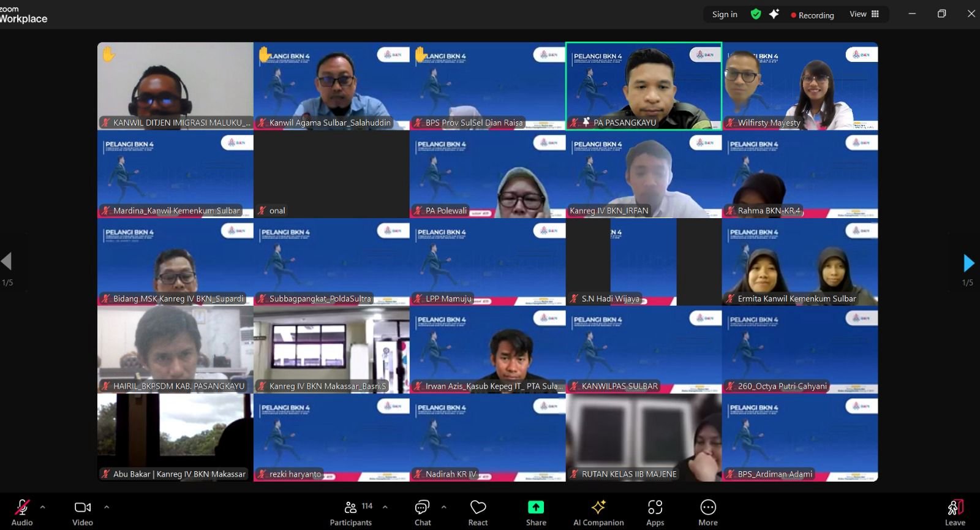The width and height of the screenshot is (980, 530).
Task: Open the Apps panel
Action: (x=655, y=513)
